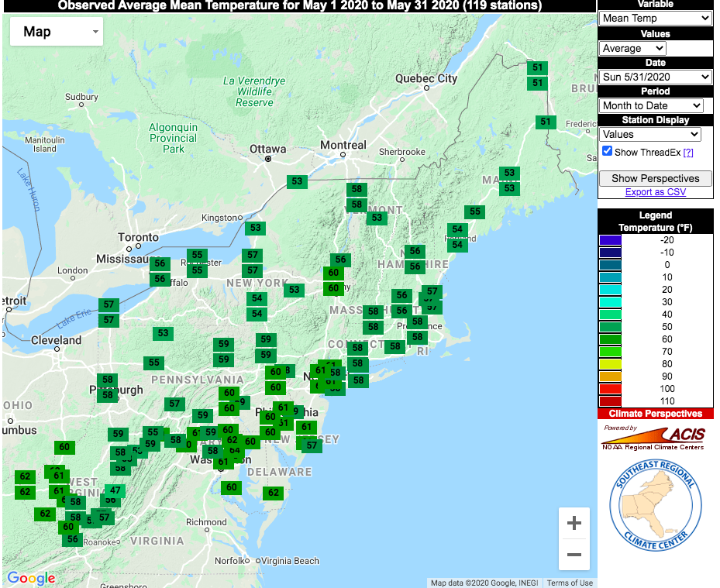Open the Map type selector

[56, 32]
